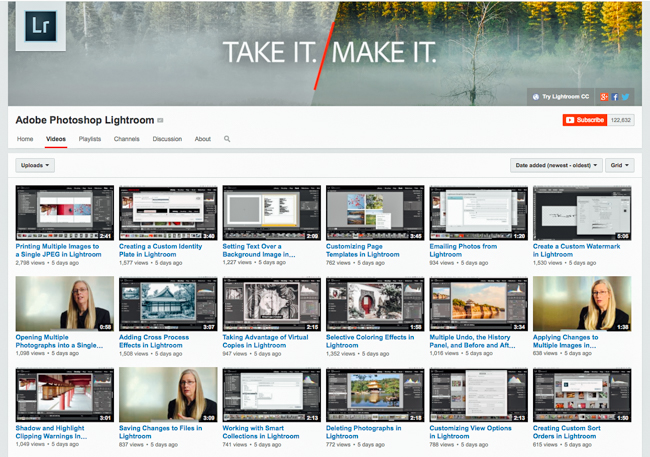Click title Customizing View Options in Lightroom

click(x=471, y=432)
